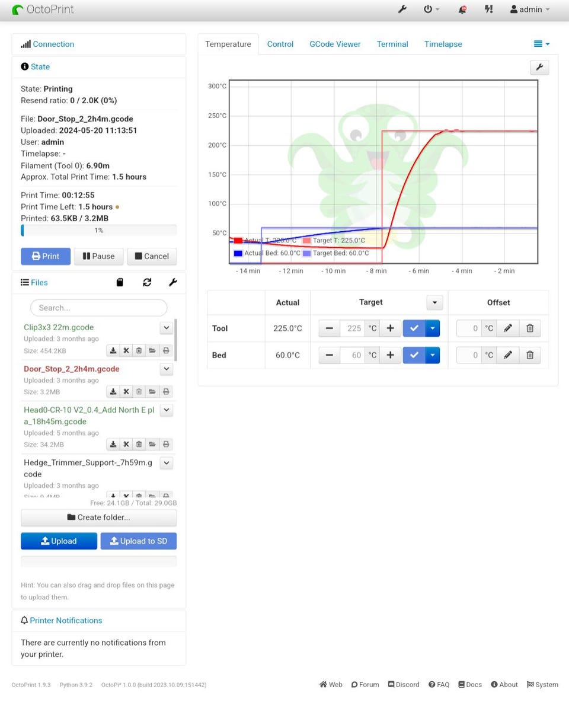Open the tabs overflow list menu
The image size is (569, 728).
542,44
